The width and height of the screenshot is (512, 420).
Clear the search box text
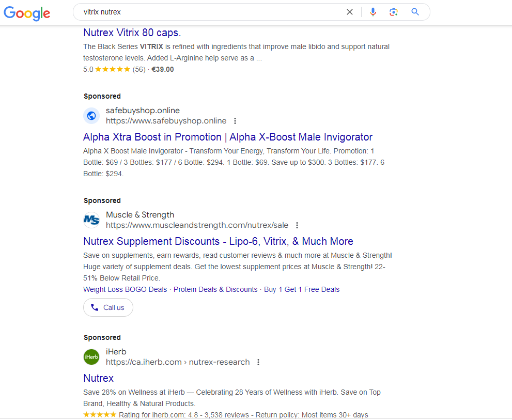click(x=350, y=12)
